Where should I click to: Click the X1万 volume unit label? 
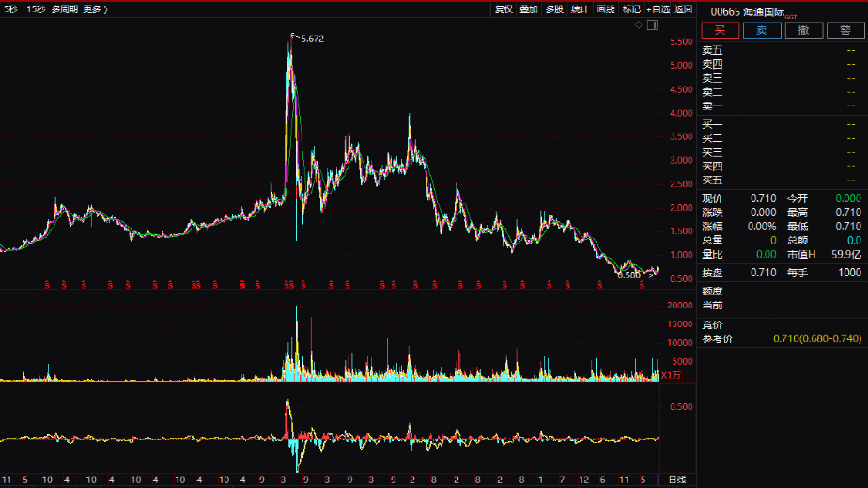(x=671, y=375)
